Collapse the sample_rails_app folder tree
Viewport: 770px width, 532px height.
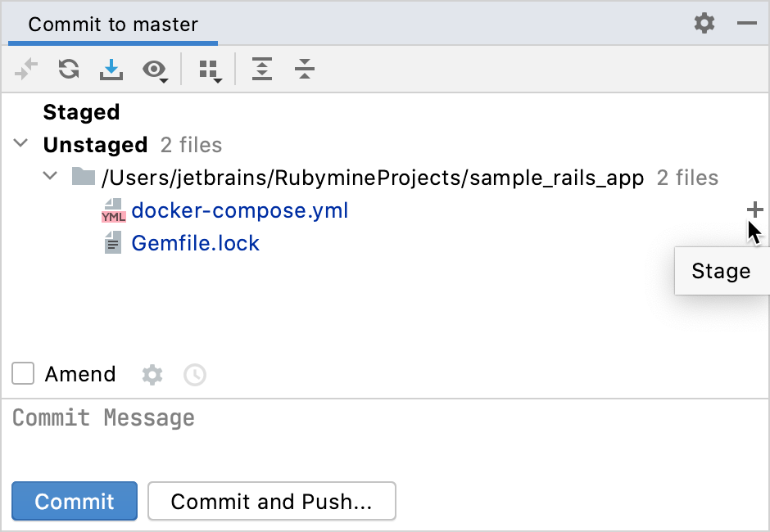click(x=49, y=176)
